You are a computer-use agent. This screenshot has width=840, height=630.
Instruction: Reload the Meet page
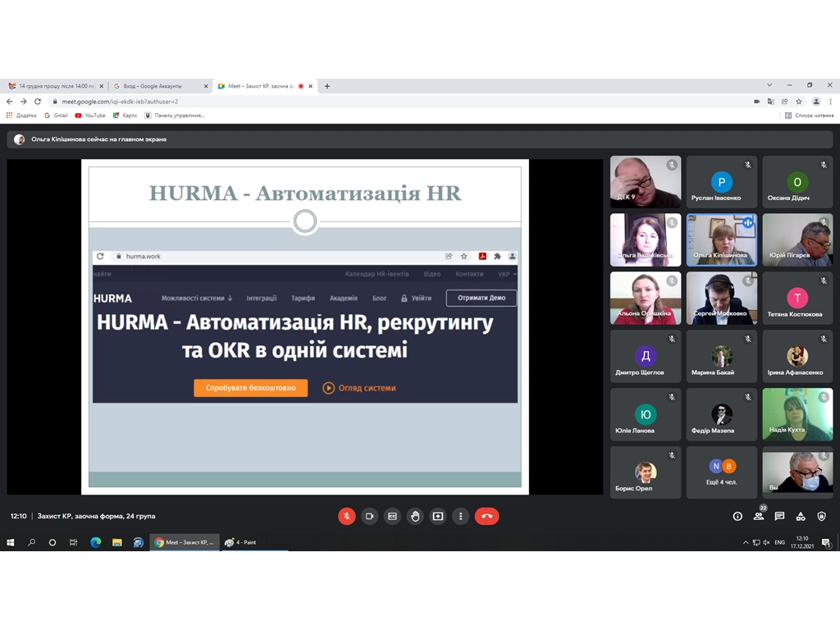tap(38, 101)
